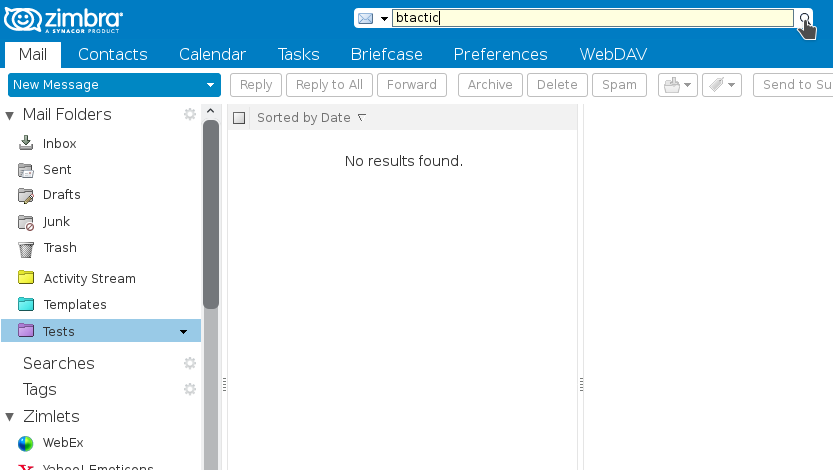
Task: Open the WebEx zimlet icon
Action: 26,443
